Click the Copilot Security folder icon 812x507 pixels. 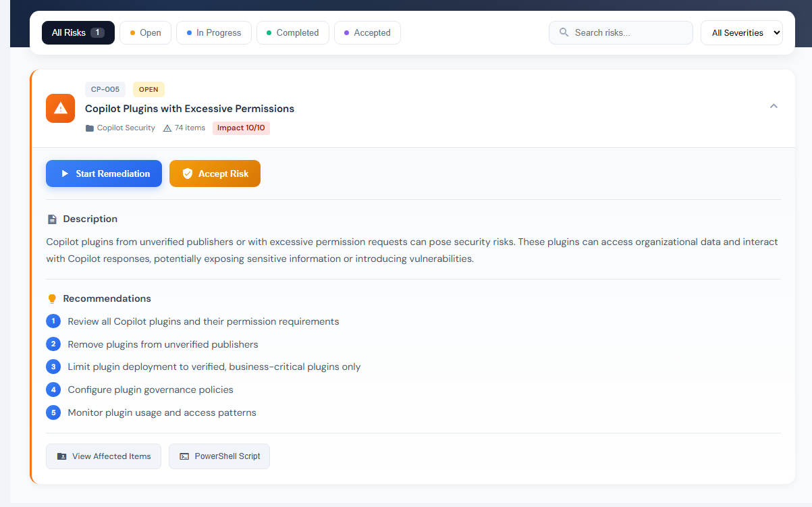click(x=90, y=128)
